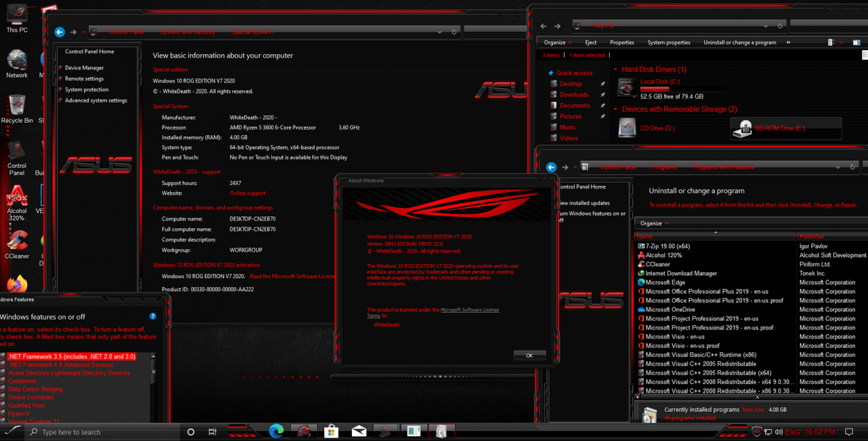The image size is (868, 441).
Task: Click Uninstall or change a program toolbar item
Action: click(740, 42)
